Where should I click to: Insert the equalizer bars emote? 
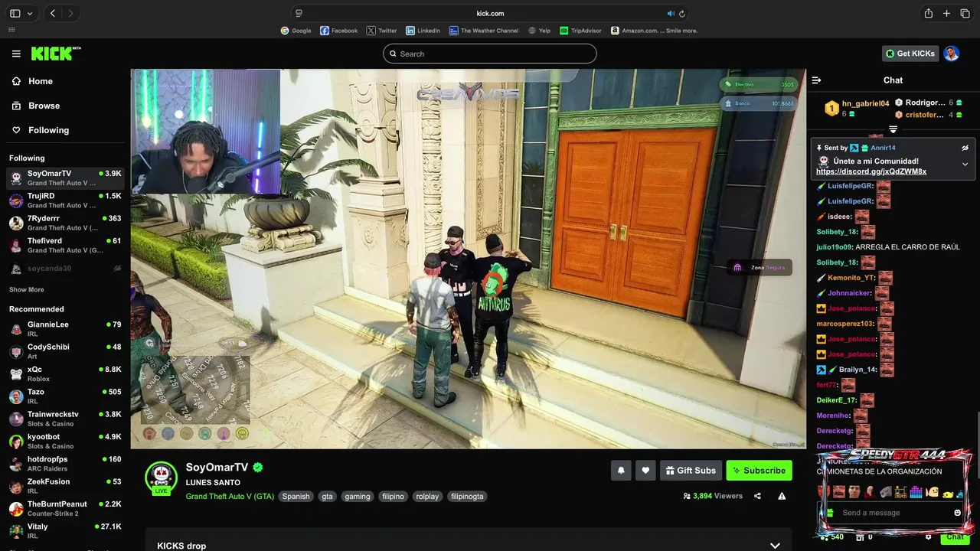click(x=916, y=492)
